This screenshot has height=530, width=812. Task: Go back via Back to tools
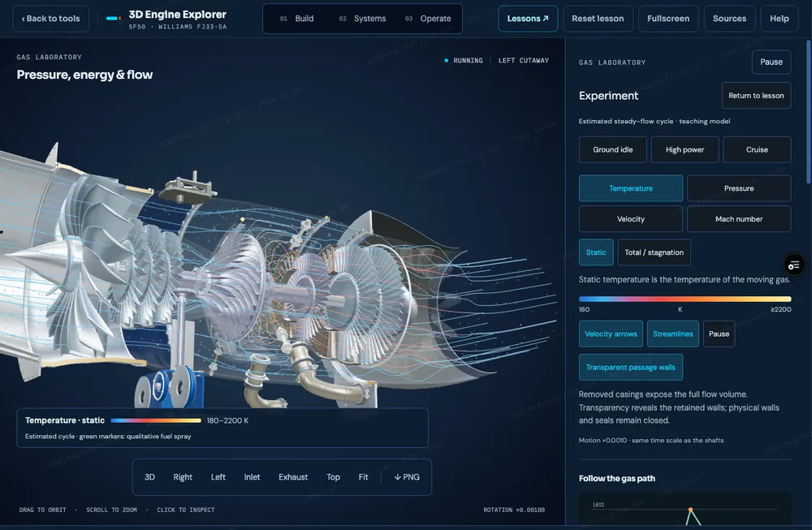coord(50,19)
